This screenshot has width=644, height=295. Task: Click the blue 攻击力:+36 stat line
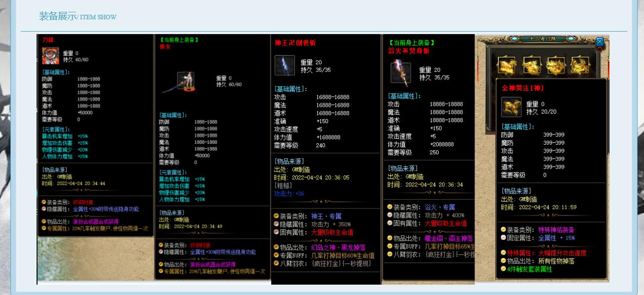(289, 194)
